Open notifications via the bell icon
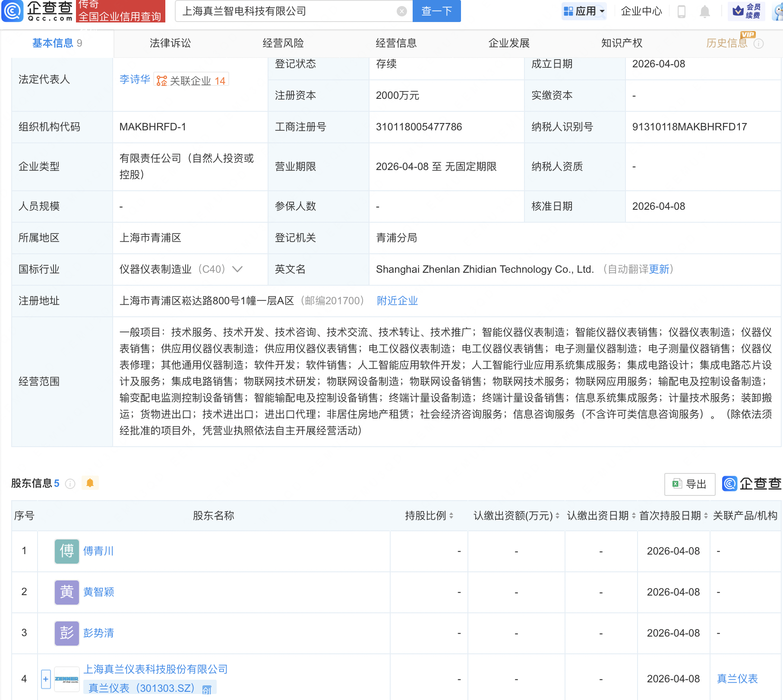Image resolution: width=783 pixels, height=700 pixels. [705, 11]
